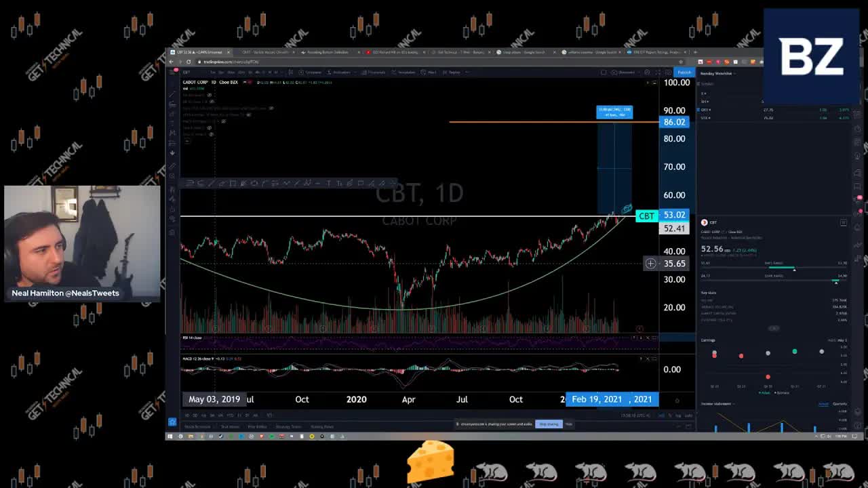Click the May 03, 2019 date label
The height and width of the screenshot is (488, 868).
[x=214, y=399]
